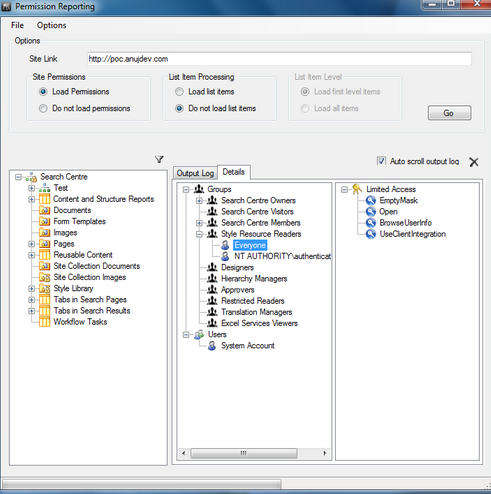Click the Everyone user icon
The image size is (491, 494).
pyautogui.click(x=225, y=245)
